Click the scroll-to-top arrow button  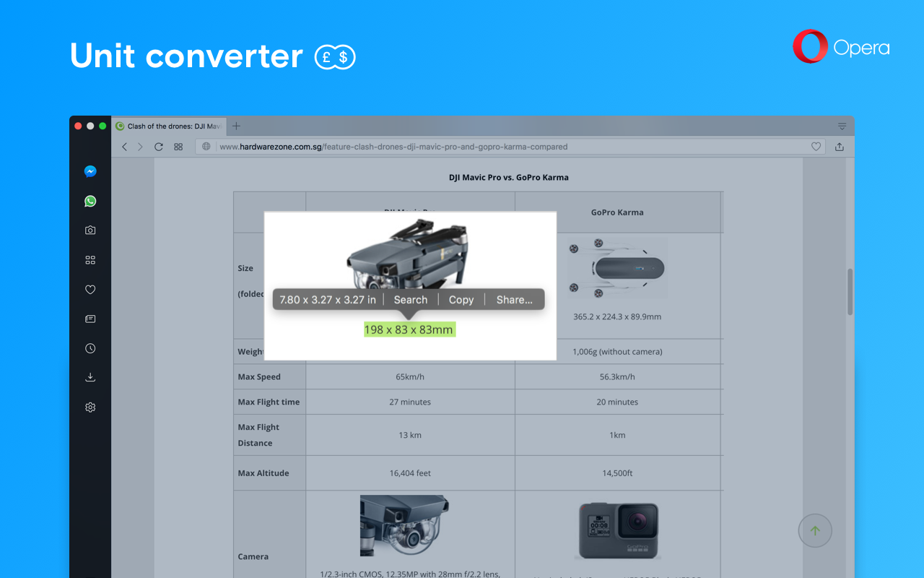[x=815, y=531]
